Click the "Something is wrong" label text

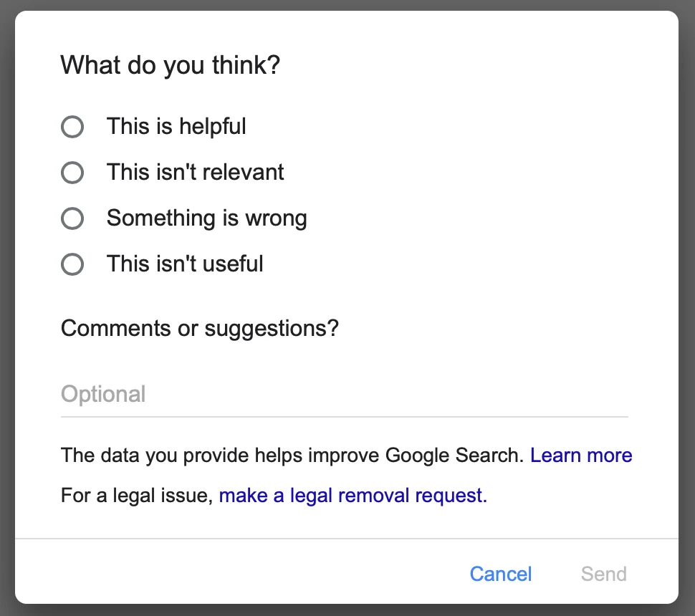click(206, 218)
